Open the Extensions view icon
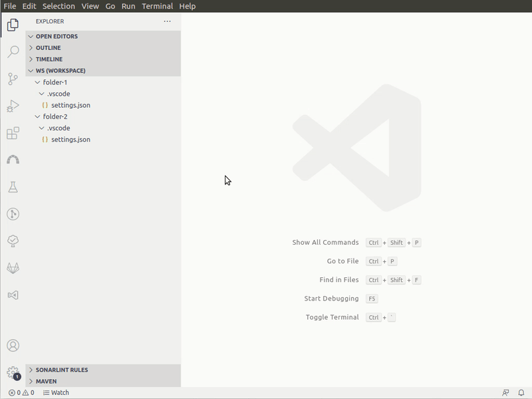This screenshot has height=399, width=532. pyautogui.click(x=13, y=133)
